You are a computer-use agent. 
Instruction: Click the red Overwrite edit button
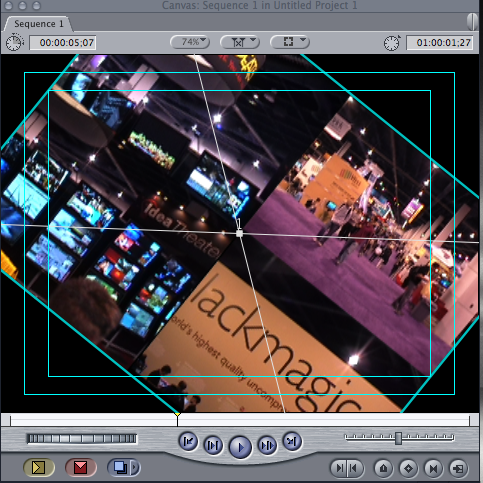click(x=81, y=468)
